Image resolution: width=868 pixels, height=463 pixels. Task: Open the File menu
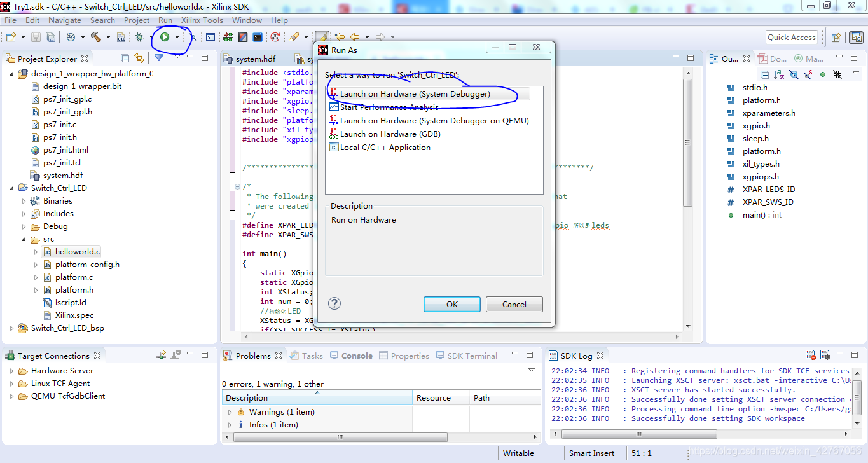coord(11,20)
